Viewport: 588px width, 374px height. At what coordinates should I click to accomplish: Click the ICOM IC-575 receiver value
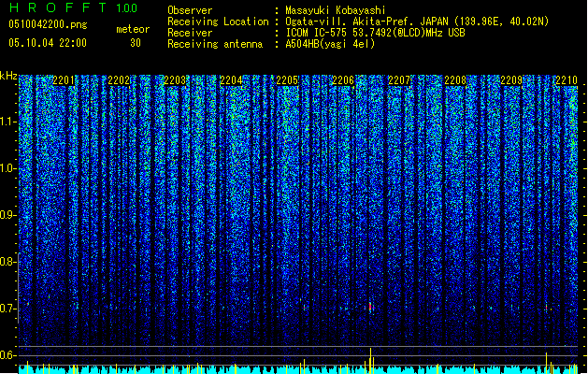pos(375,33)
